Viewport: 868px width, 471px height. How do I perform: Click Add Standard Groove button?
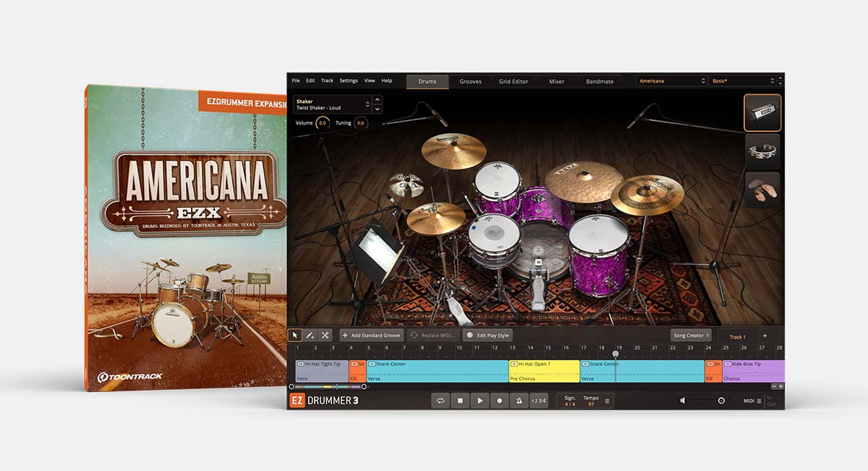tap(371, 336)
